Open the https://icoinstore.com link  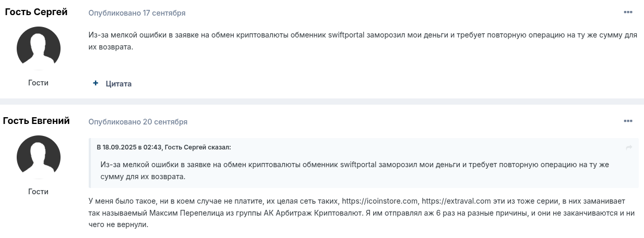tap(380, 201)
